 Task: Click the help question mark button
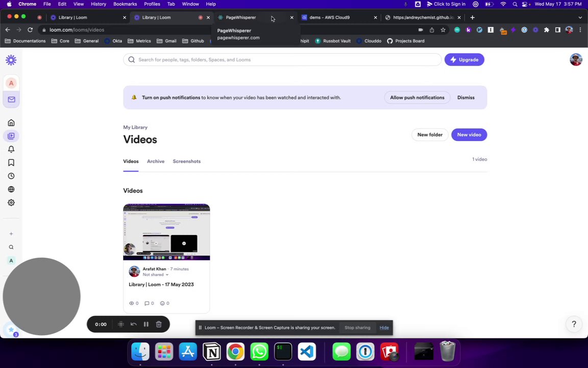(x=574, y=324)
